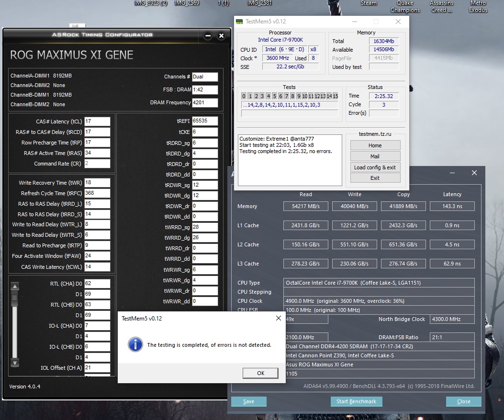Click the L3 Cache Latency 62.9 ns value
The width and height of the screenshot is (504, 420).
point(452,264)
